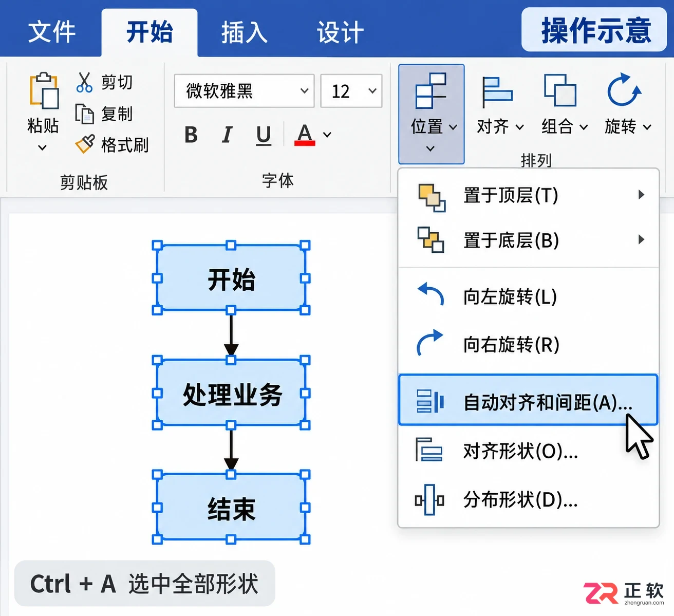Image resolution: width=674 pixels, height=616 pixels.
Task: Open the File (文件) tab
Action: coord(51,32)
